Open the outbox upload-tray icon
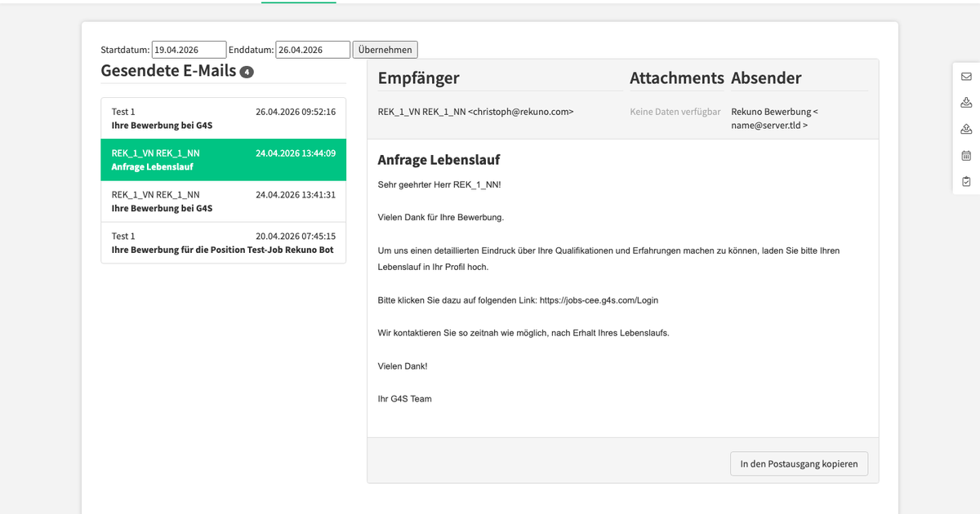Screen dimensions: 980x514 (x=966, y=129)
